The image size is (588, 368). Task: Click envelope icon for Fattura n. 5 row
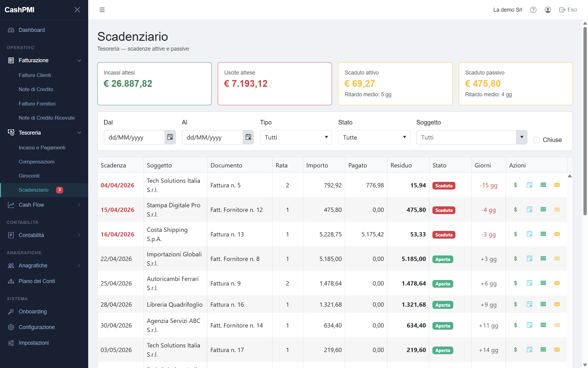557,185
